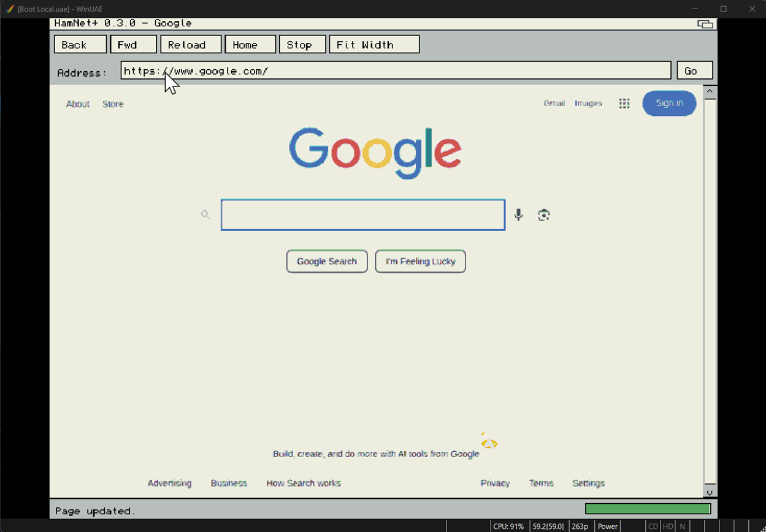The width and height of the screenshot is (766, 532).
Task: Open the Gmail link
Action: pyautogui.click(x=554, y=103)
